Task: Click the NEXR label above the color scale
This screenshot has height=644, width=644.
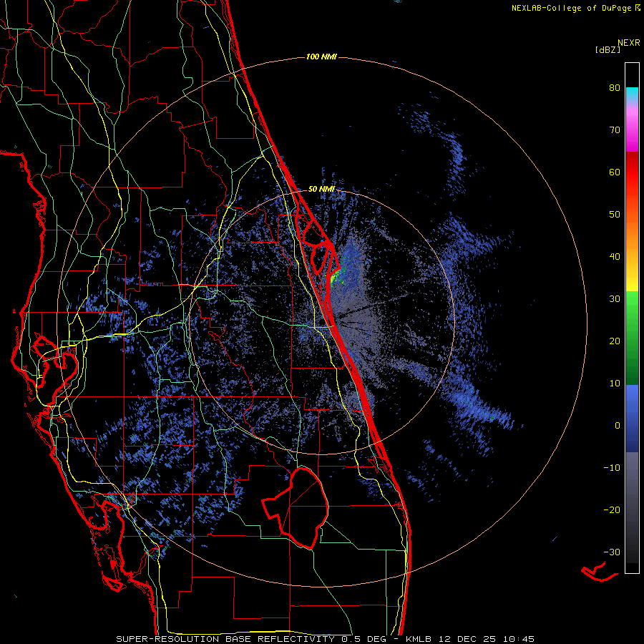Action: 628,43
